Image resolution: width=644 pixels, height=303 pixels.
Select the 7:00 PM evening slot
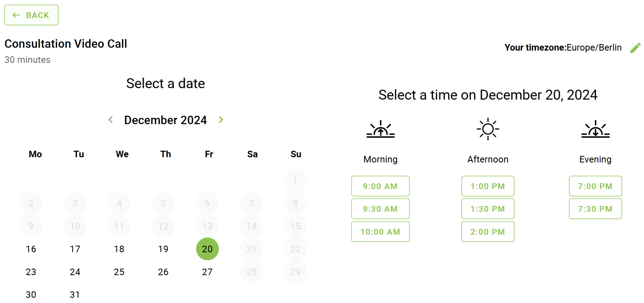click(595, 186)
